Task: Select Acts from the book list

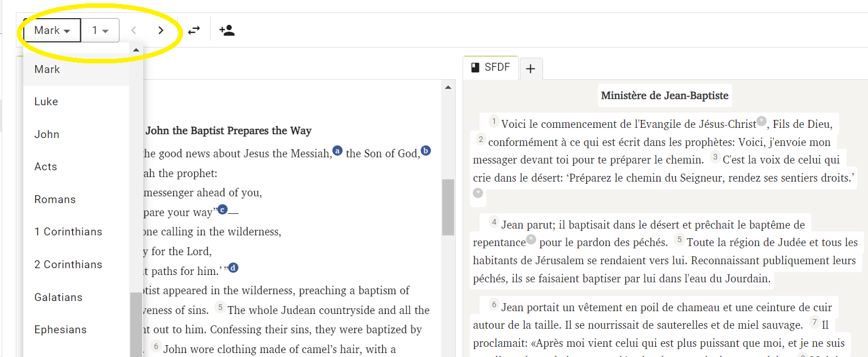Action: pyautogui.click(x=76, y=167)
